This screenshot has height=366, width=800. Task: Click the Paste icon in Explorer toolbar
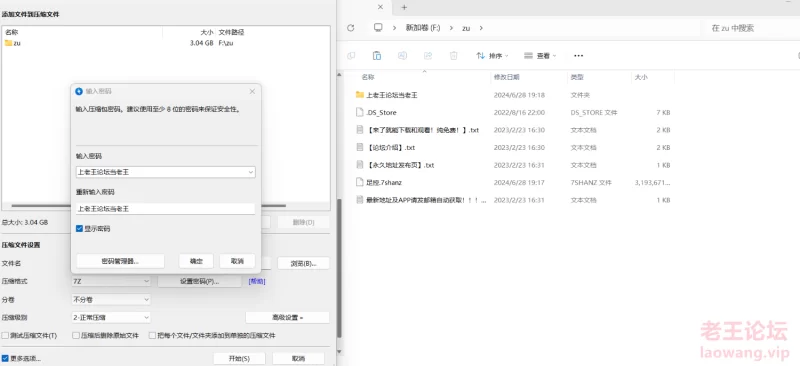[377, 56]
